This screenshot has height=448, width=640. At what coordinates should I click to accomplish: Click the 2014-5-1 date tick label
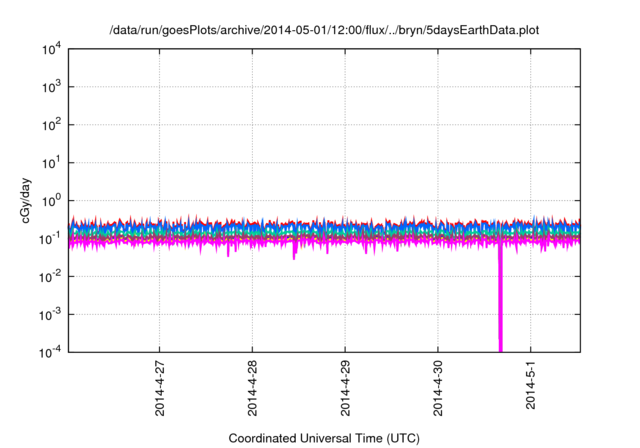click(531, 385)
